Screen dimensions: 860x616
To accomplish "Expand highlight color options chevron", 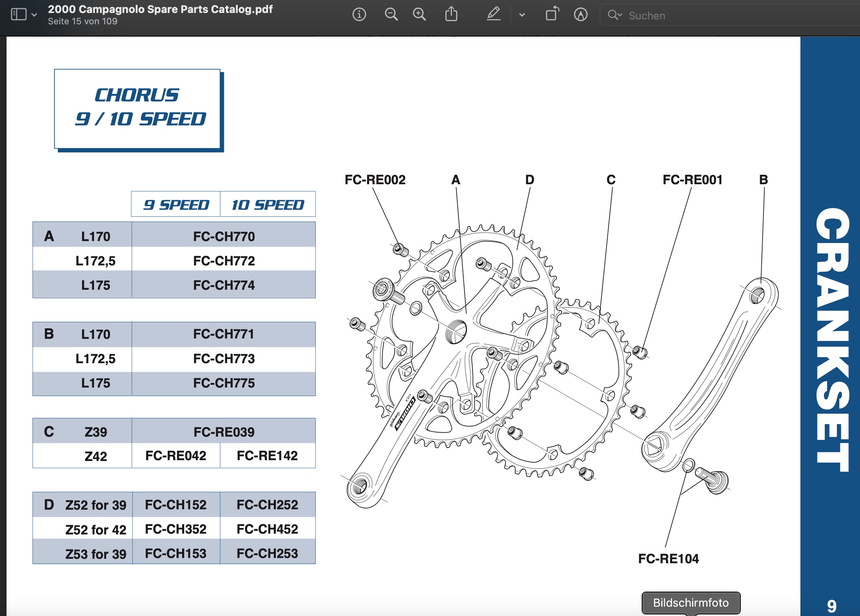I will (x=522, y=15).
